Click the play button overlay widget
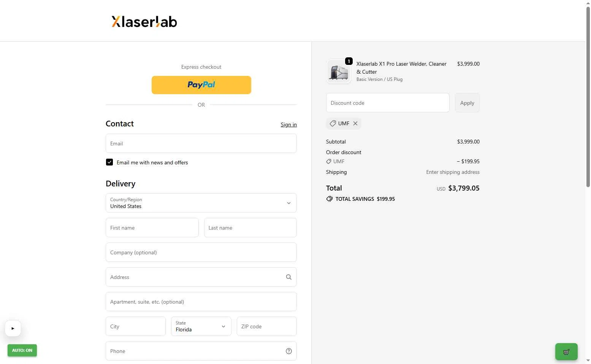 click(13, 328)
